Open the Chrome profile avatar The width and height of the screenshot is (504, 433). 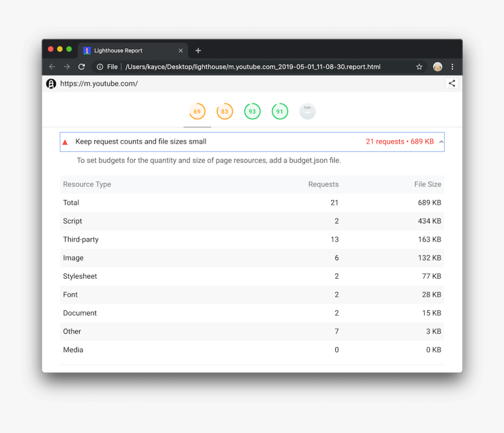coord(437,66)
